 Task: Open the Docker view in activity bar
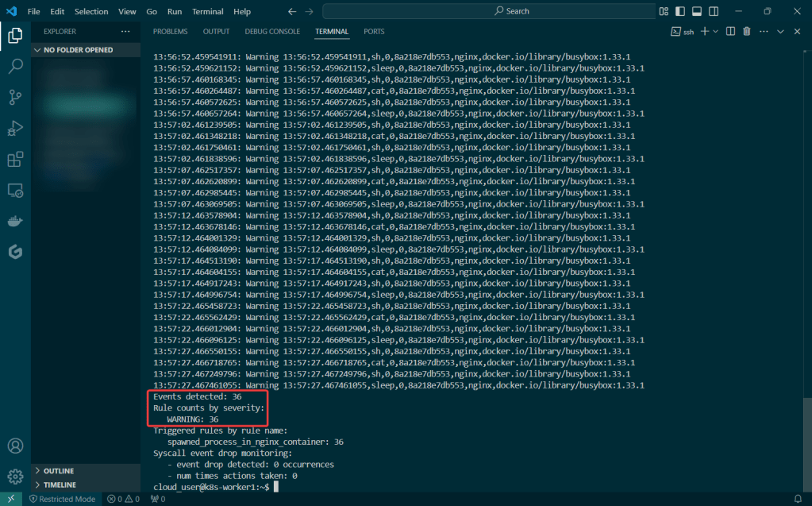pos(15,222)
